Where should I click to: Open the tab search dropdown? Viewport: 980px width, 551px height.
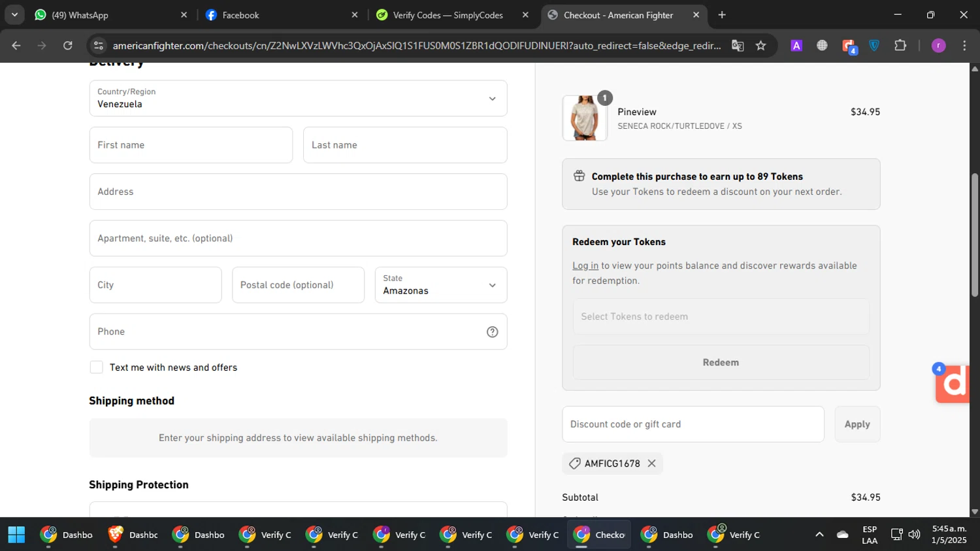pyautogui.click(x=14, y=15)
